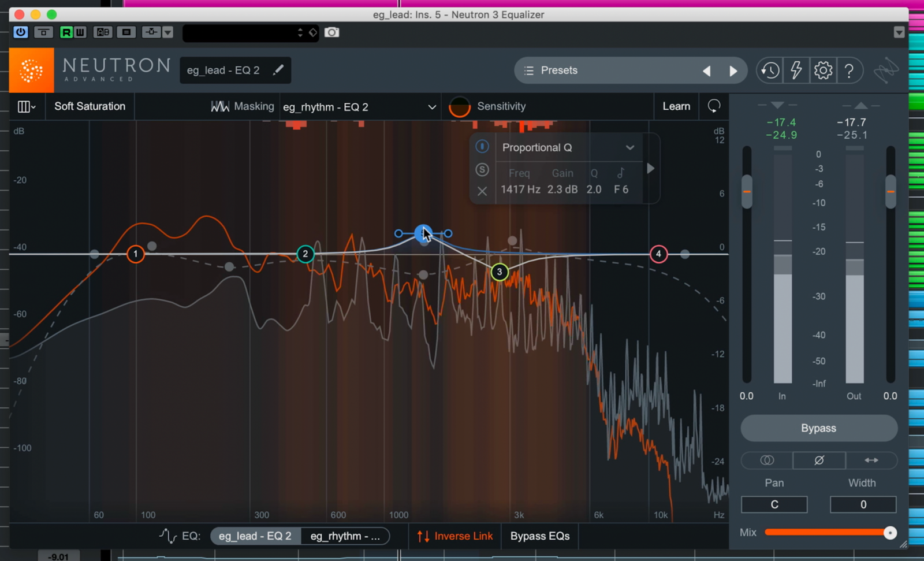Click the 1417 Hz frequency value

point(520,190)
